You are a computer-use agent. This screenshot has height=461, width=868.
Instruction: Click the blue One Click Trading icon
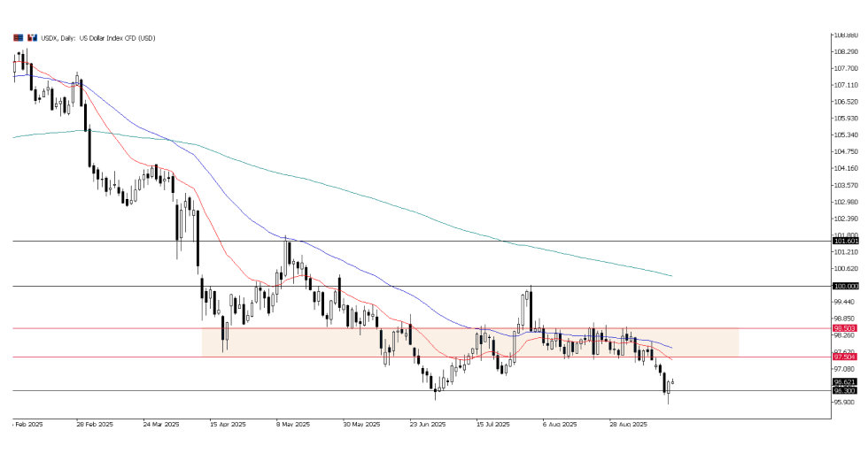pos(33,37)
